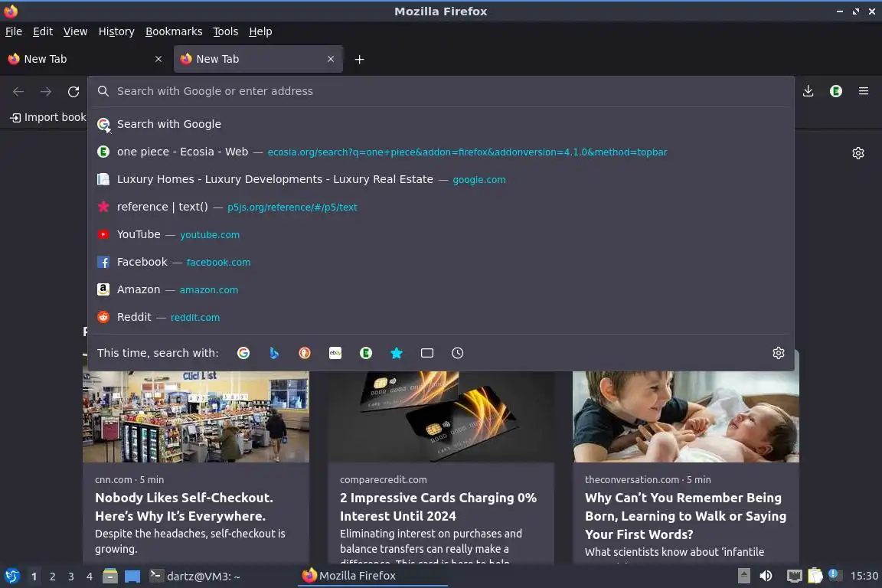Search this time with Ecosia icon

pos(366,353)
